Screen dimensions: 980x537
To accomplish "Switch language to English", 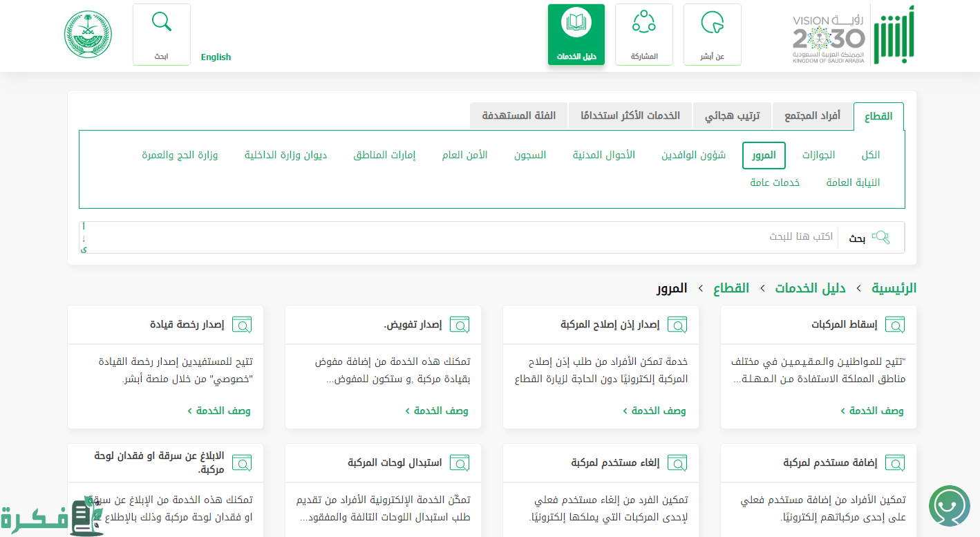I will pos(216,57).
